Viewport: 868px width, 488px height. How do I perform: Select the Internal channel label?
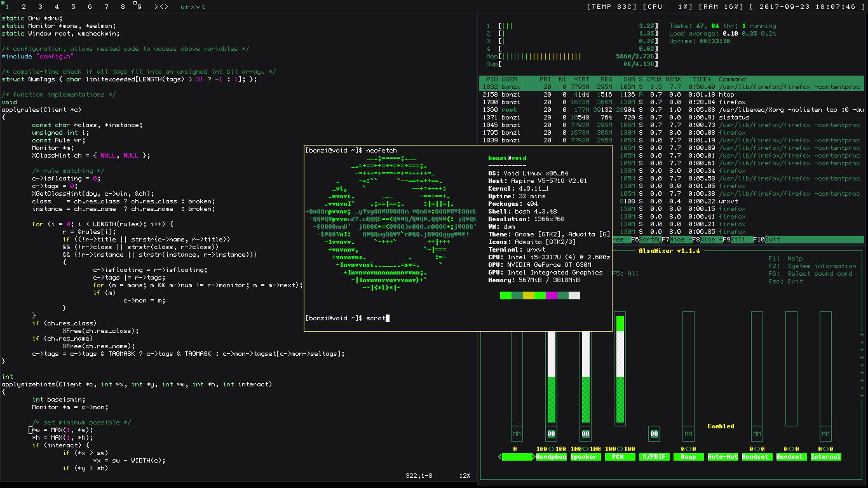[825, 457]
